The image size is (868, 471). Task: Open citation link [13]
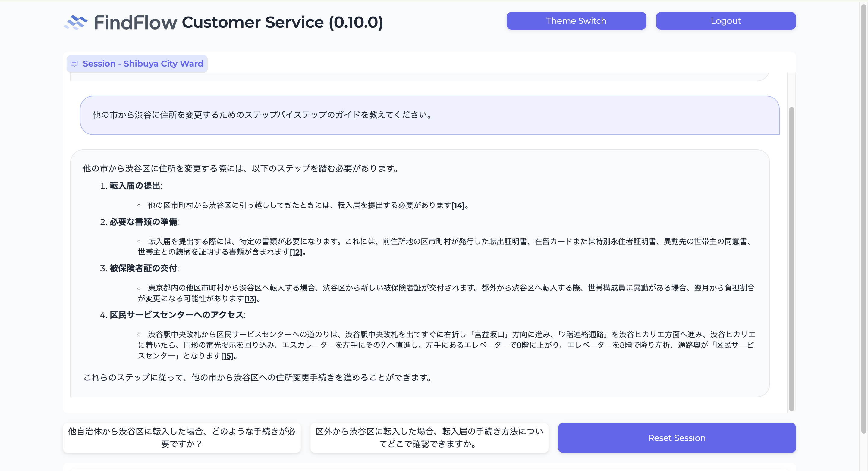coord(250,299)
